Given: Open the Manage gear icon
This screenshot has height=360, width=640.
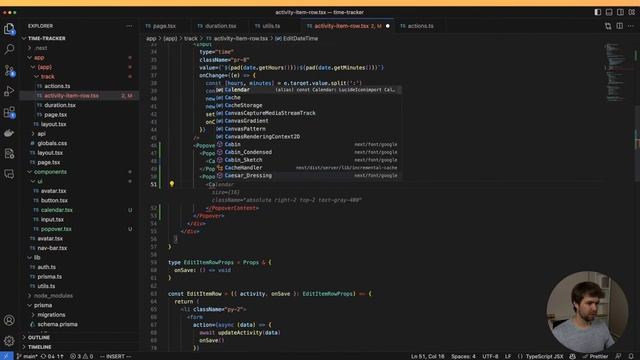Looking at the screenshot, I should click(9, 341).
